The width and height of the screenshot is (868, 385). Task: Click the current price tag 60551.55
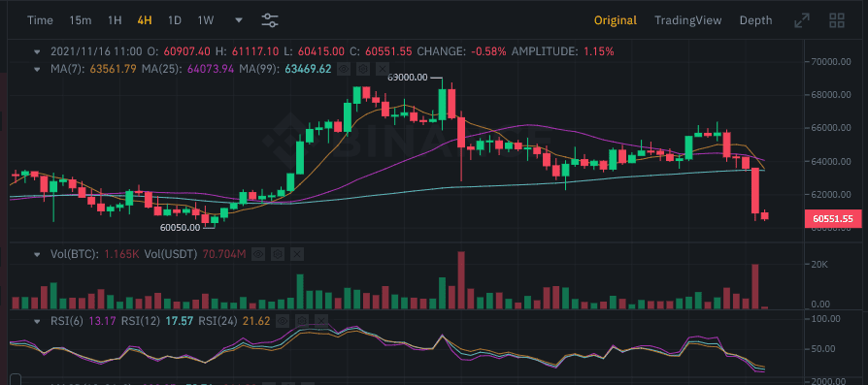833,218
